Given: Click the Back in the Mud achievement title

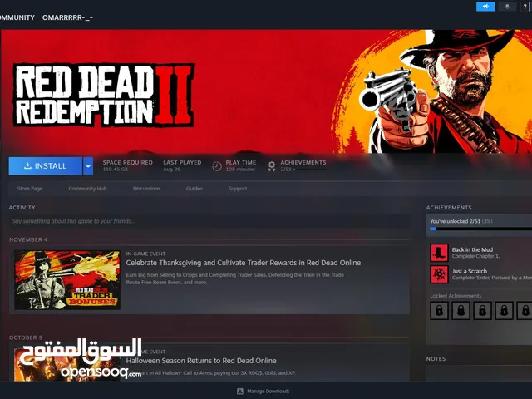Looking at the screenshot, I should click(x=472, y=249).
